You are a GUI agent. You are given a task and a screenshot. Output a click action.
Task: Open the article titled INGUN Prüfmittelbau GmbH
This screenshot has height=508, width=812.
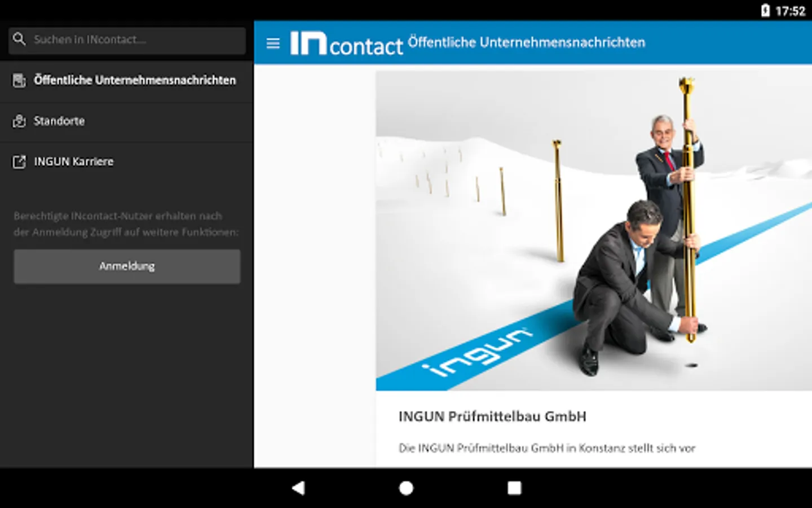[492, 417]
